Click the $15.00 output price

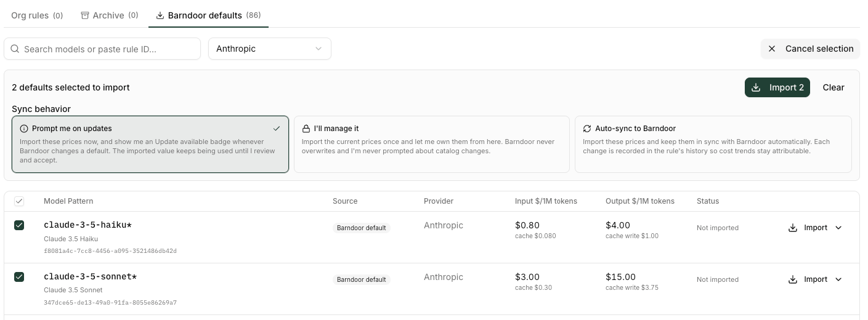(620, 277)
